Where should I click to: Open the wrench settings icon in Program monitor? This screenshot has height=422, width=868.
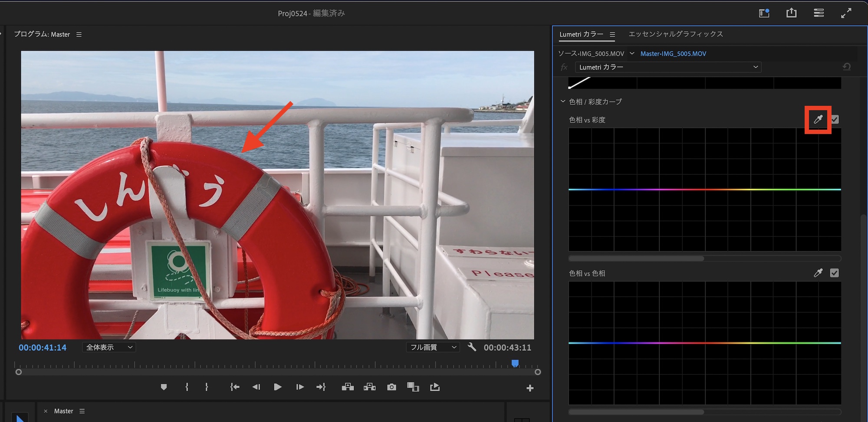tap(472, 347)
